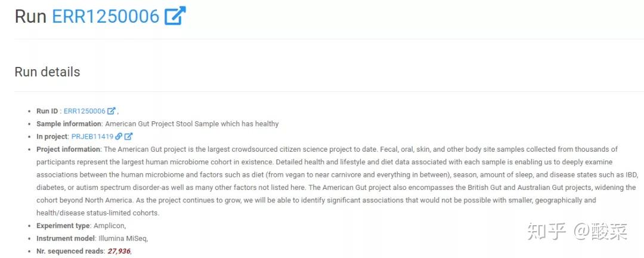Image resolution: width=644 pixels, height=258 pixels.
Task: Click the "Project information" label
Action: point(68,149)
